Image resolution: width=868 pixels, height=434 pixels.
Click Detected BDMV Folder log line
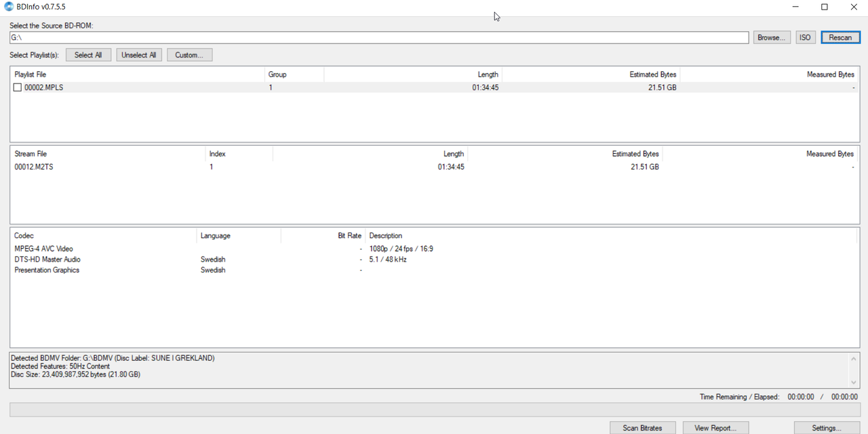click(113, 358)
